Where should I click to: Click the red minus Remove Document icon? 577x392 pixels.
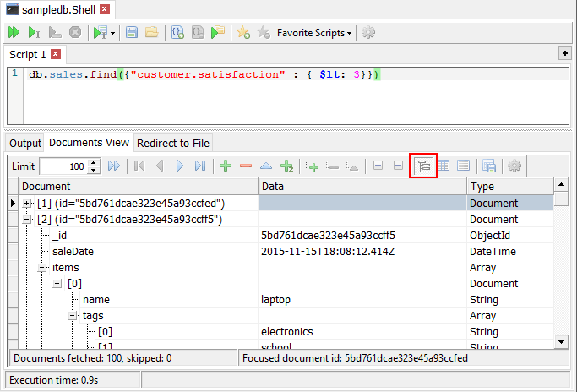246,166
